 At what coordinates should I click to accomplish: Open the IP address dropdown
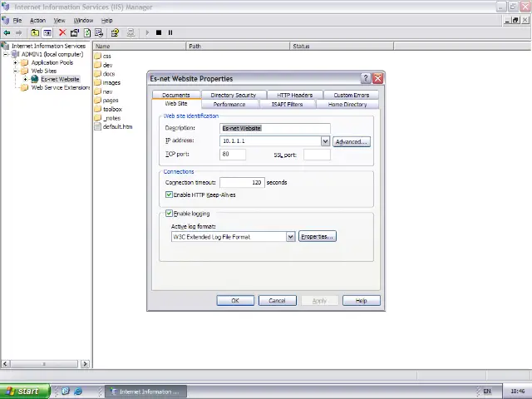pyautogui.click(x=325, y=141)
